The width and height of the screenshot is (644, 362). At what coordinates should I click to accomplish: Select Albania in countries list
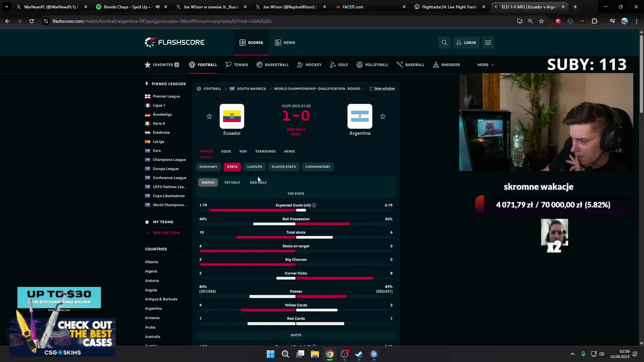tap(151, 262)
